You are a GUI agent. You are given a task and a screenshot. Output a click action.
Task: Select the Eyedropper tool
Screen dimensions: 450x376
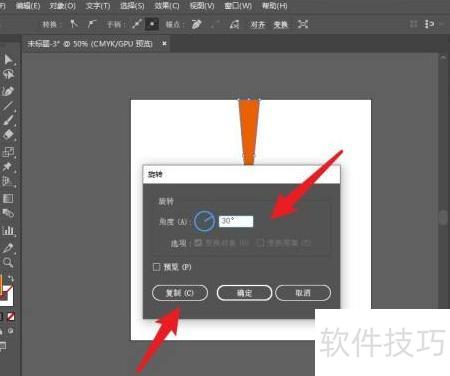8,248
